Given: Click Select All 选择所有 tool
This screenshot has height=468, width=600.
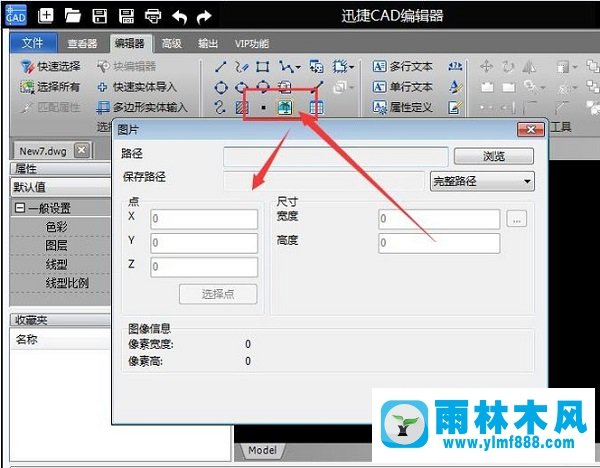Looking at the screenshot, I should (x=50, y=87).
